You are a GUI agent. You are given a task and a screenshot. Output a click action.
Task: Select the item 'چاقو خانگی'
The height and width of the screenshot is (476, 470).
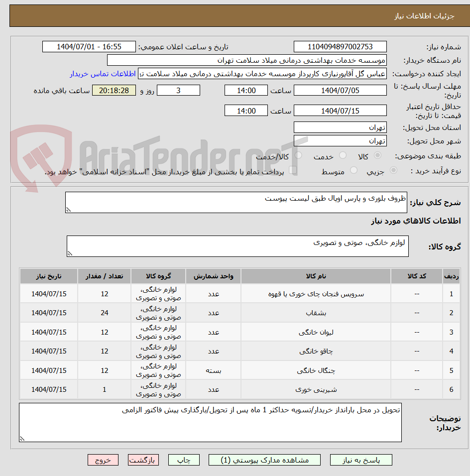pos(316,351)
